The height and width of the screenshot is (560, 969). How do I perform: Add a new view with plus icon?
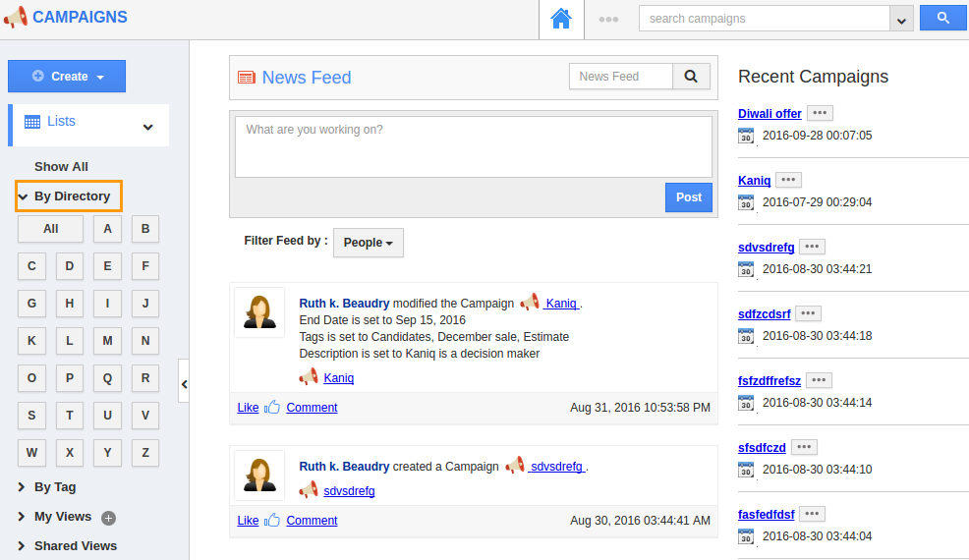click(109, 518)
